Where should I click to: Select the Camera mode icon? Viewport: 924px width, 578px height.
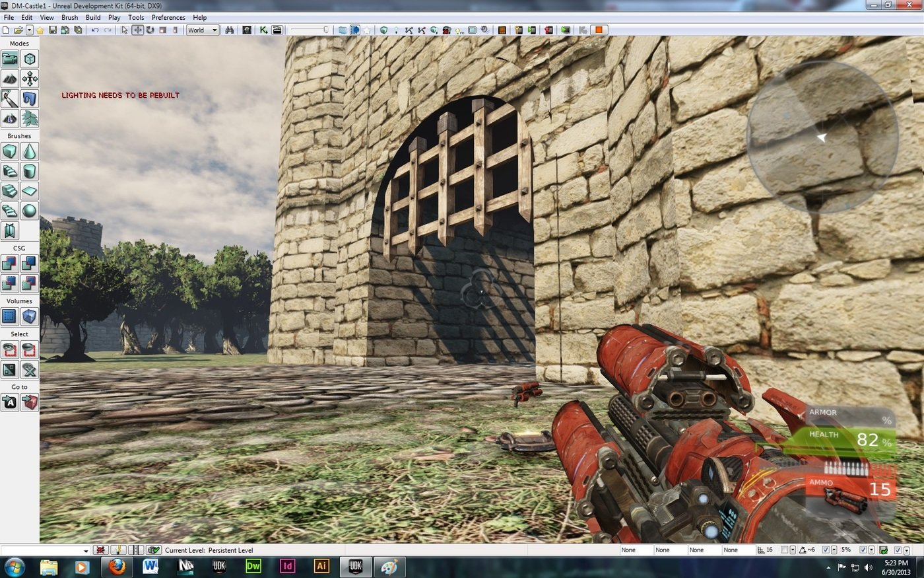click(10, 59)
